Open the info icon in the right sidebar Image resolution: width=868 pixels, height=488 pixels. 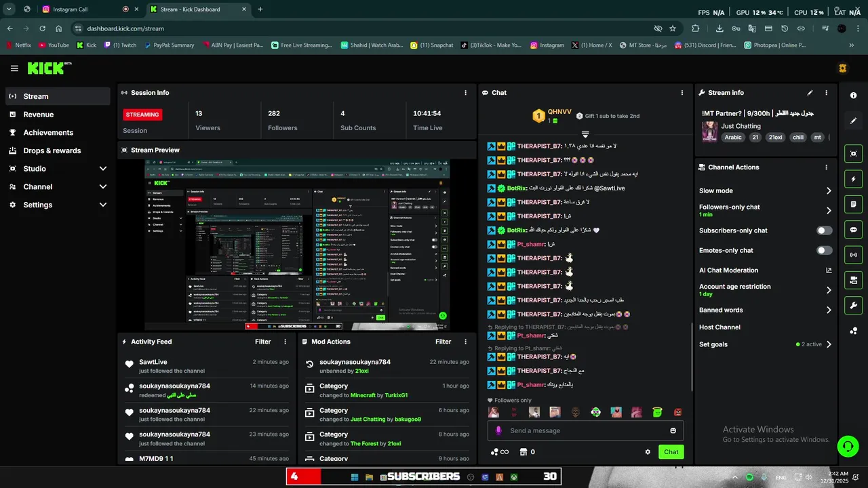pos(853,96)
